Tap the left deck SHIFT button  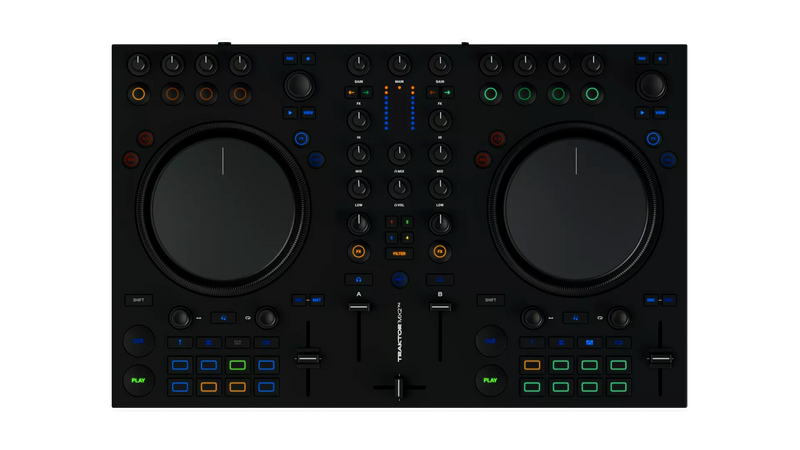pos(139,300)
